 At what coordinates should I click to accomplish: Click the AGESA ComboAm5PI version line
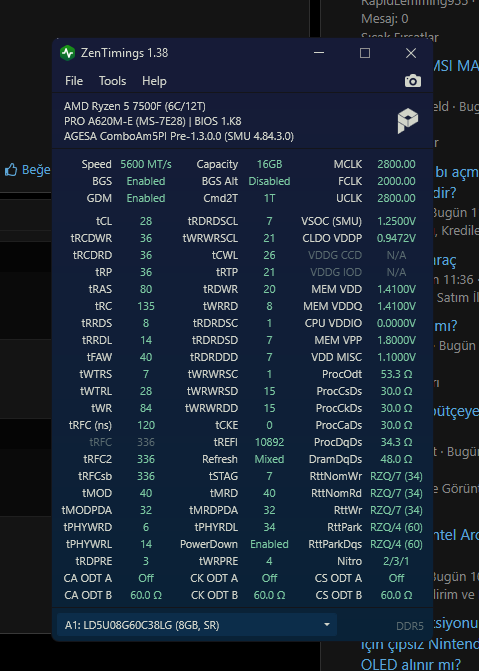(x=179, y=136)
